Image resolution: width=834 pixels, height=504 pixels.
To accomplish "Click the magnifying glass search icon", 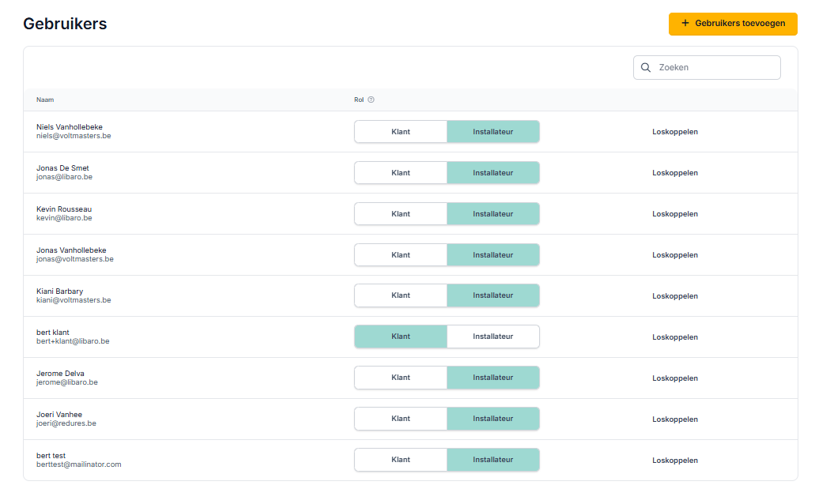I will tap(646, 67).
